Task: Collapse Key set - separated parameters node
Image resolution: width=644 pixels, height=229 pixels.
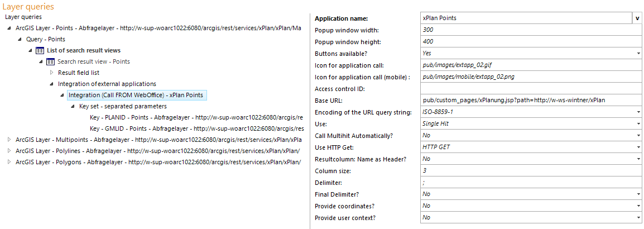Action: 73,106
